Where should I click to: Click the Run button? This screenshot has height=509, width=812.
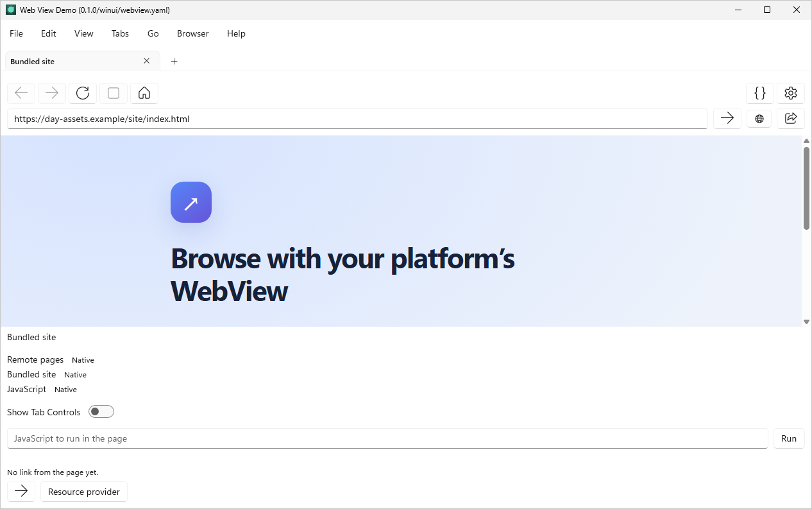[x=789, y=438]
